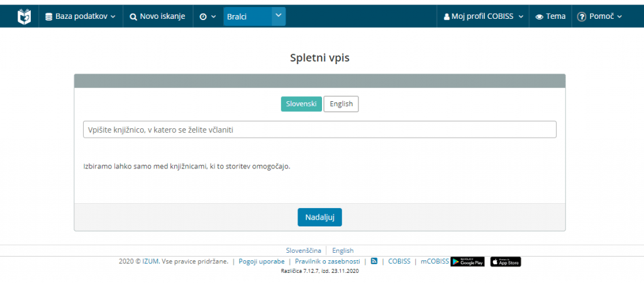Viewport: 644px width, 283px height.
Task: Click the COBISS book logo icon
Action: click(x=25, y=16)
